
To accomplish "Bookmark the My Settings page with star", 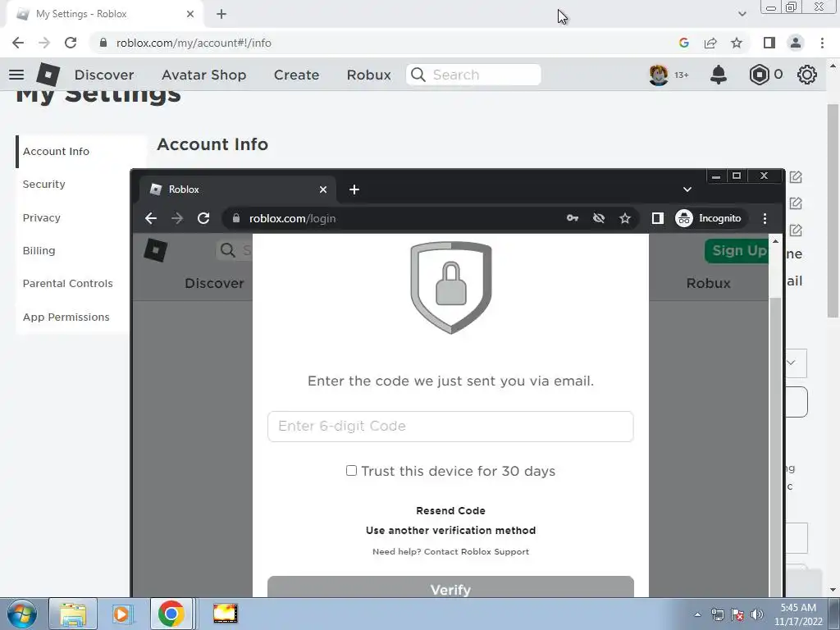I will (x=737, y=43).
